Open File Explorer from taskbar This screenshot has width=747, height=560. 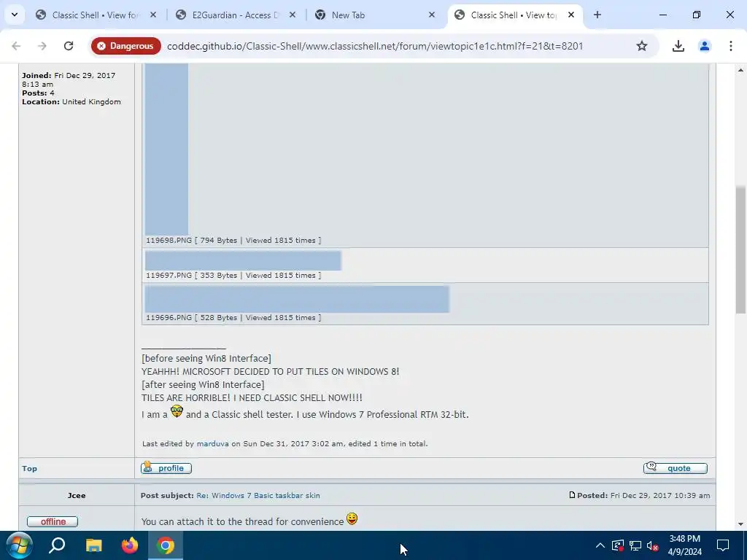(x=94, y=545)
